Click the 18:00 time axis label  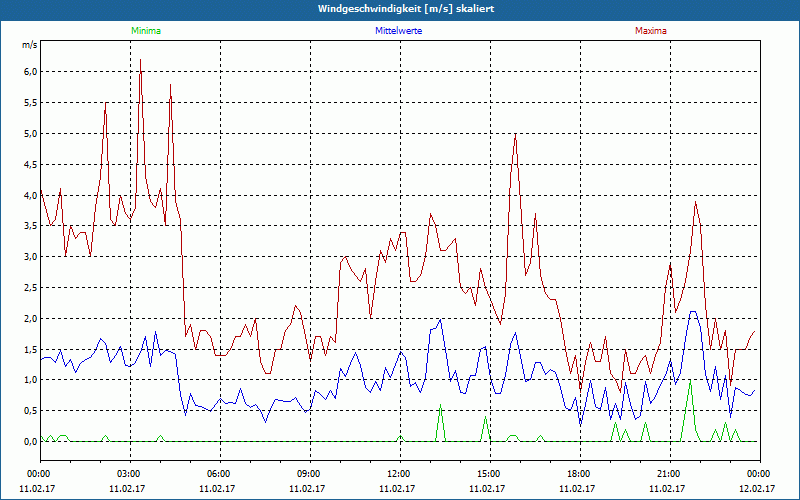(580, 474)
